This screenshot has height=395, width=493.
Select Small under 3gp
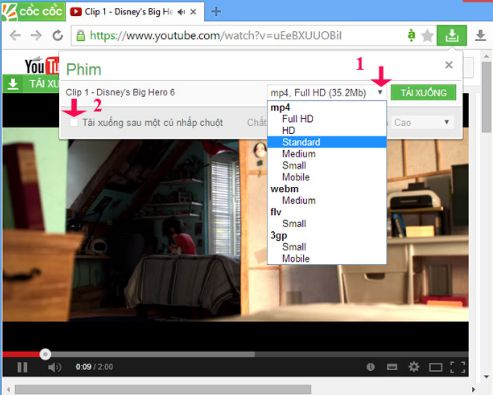(x=327, y=247)
